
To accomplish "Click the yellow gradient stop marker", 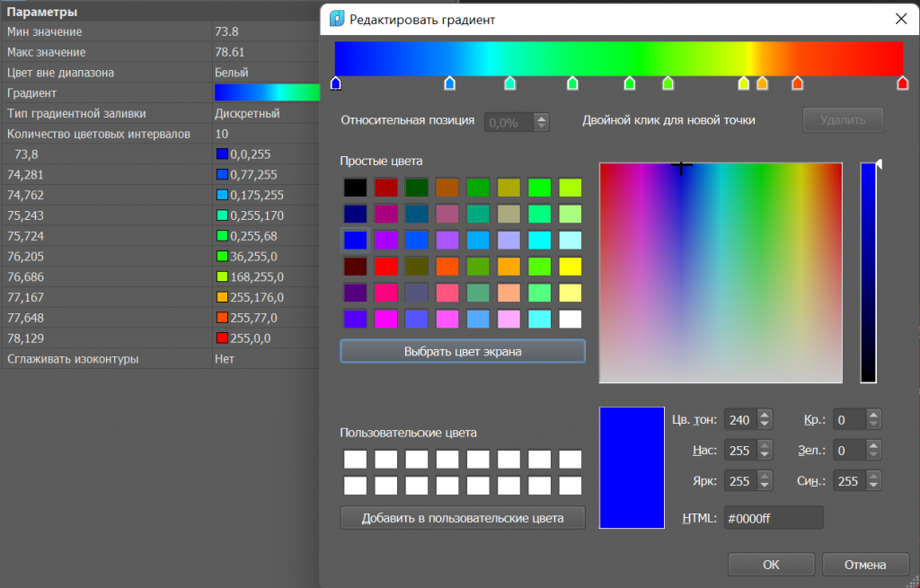I will coord(743,83).
